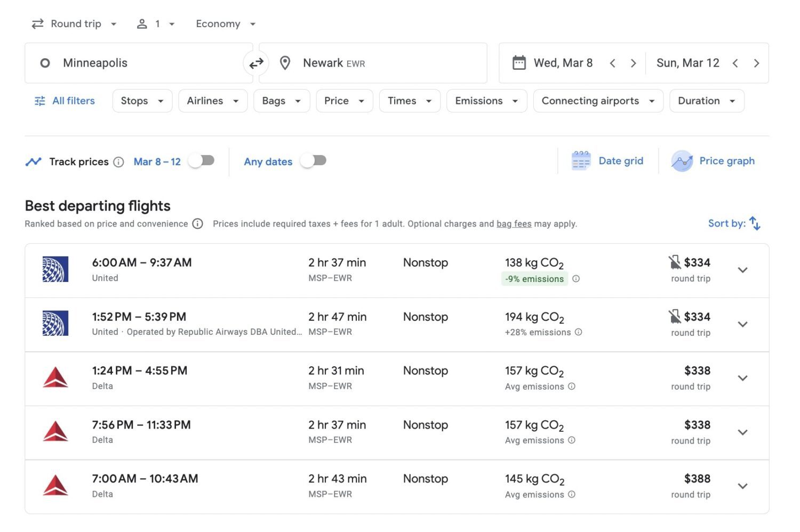Enable the Track prices toggle
Screen dimensions: 800x532
201,160
